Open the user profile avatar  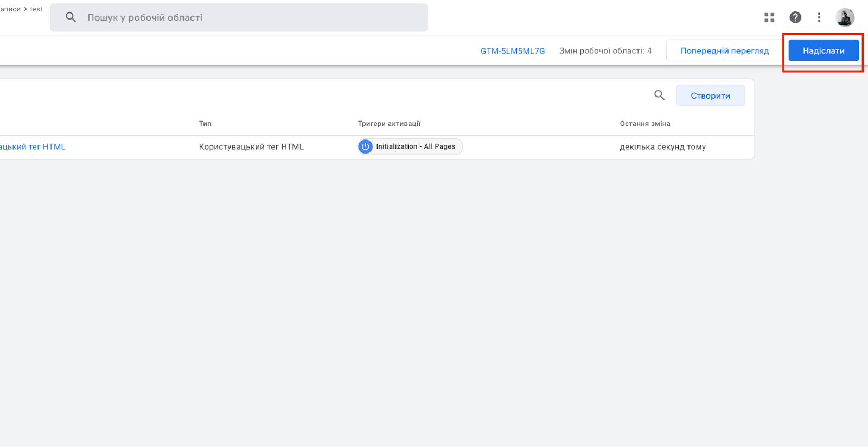pos(845,17)
